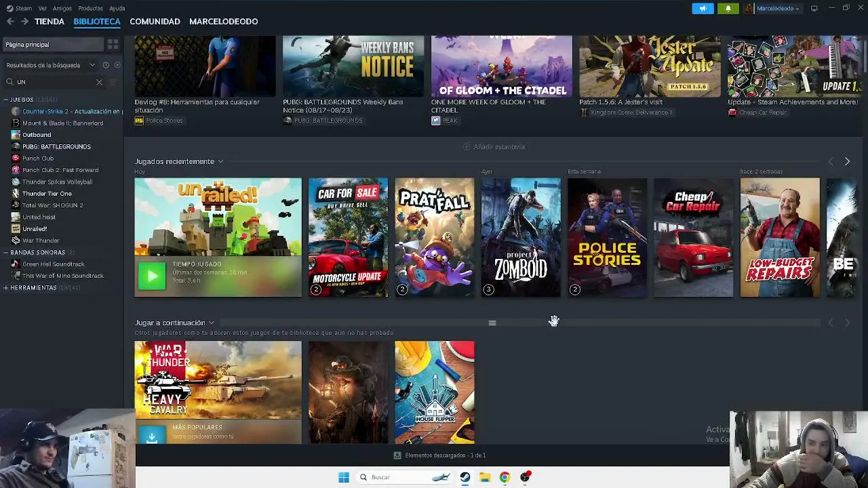Click the Big Picture mode monitor icon
This screenshot has width=868, height=488.
click(x=814, y=8)
